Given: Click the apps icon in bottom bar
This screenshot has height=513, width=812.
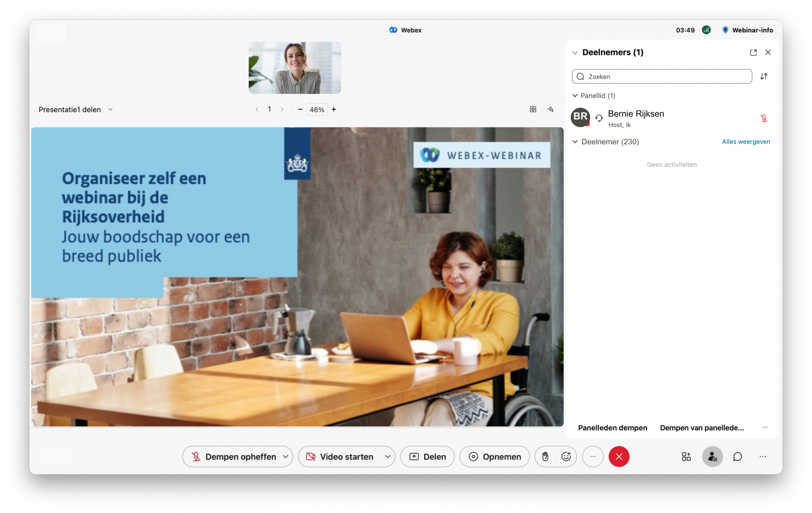Looking at the screenshot, I should pyautogui.click(x=686, y=457).
